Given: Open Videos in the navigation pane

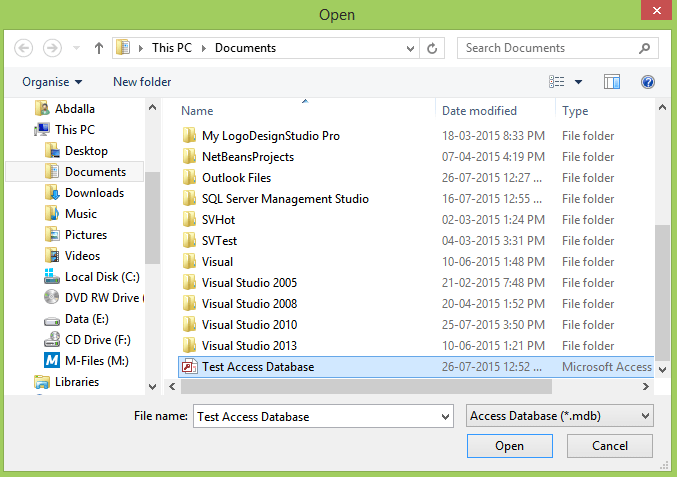Looking at the screenshot, I should tap(73, 256).
